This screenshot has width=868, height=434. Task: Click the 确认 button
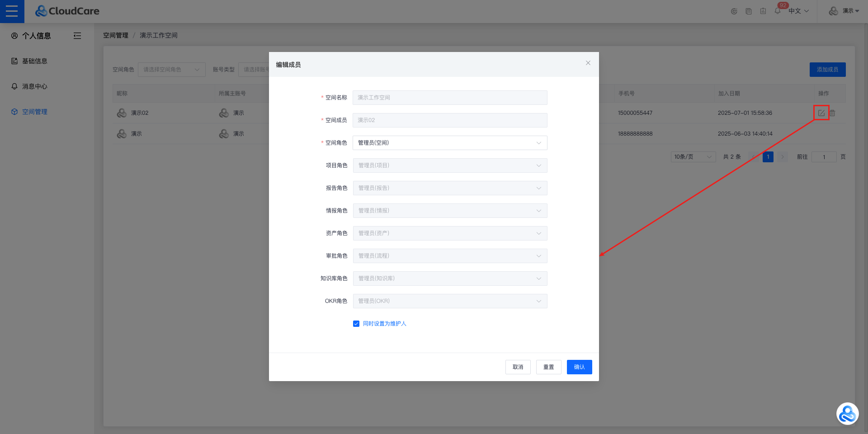pos(579,367)
